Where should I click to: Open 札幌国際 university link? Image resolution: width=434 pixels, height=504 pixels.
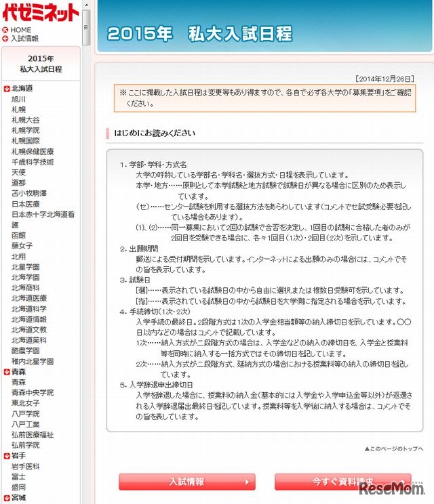26,141
